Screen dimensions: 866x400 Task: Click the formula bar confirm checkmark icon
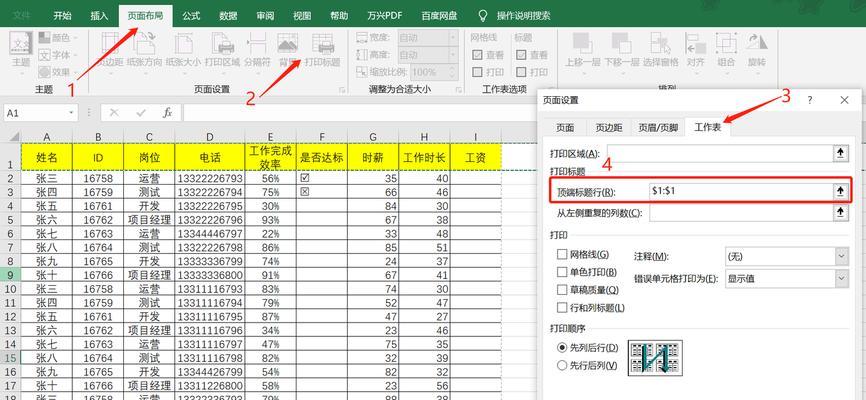pyautogui.click(x=141, y=113)
